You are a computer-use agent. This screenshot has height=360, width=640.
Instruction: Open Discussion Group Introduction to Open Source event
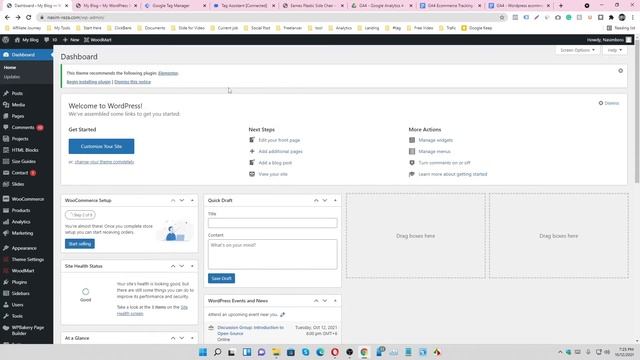250,331
